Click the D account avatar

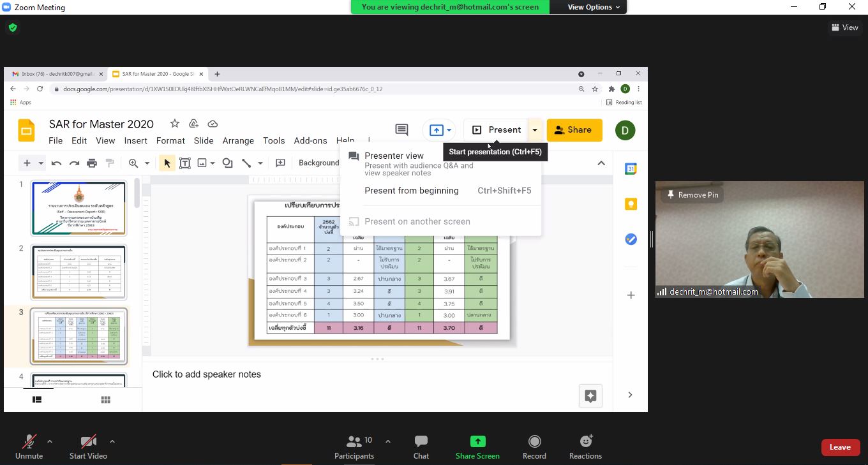click(x=625, y=130)
